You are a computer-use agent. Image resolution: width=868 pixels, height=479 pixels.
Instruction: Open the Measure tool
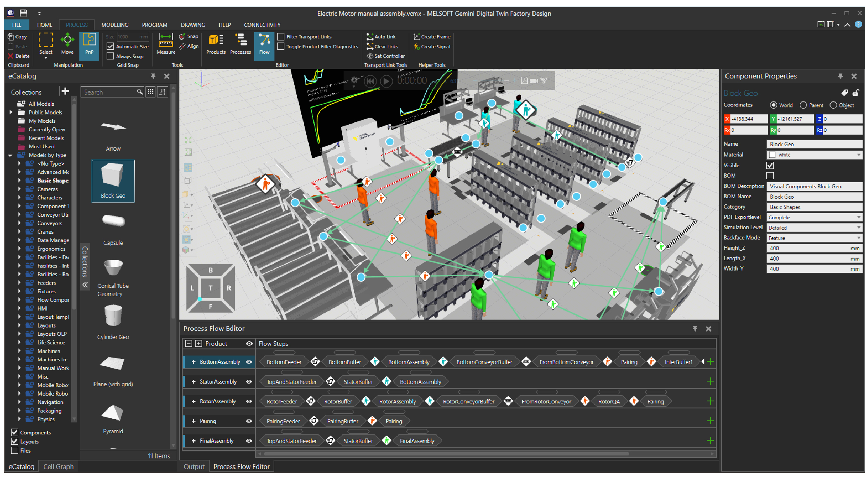coord(166,44)
